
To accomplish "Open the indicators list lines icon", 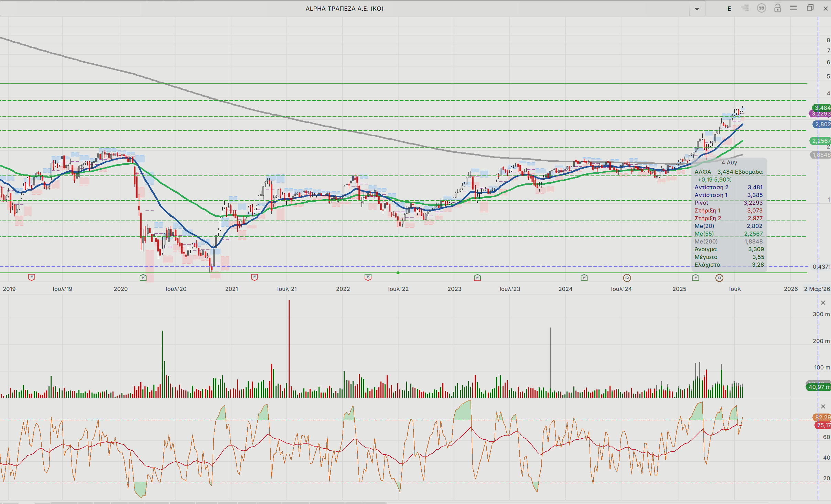I will (745, 8).
